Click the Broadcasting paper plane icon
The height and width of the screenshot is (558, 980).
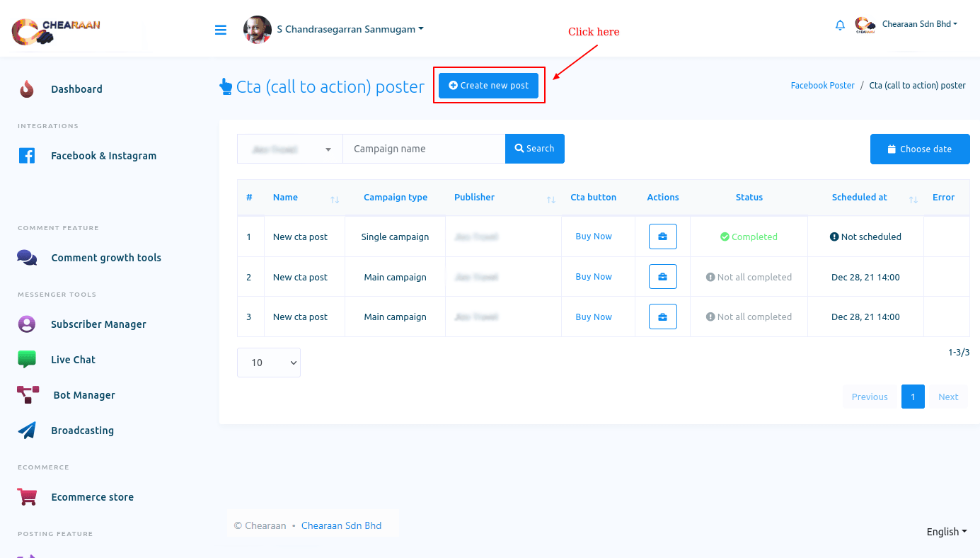coord(27,431)
